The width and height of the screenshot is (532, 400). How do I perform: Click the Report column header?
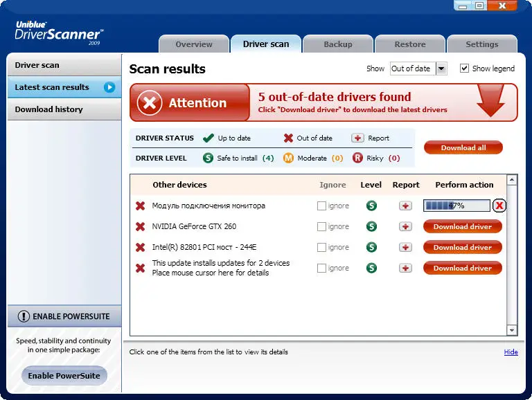click(x=406, y=185)
